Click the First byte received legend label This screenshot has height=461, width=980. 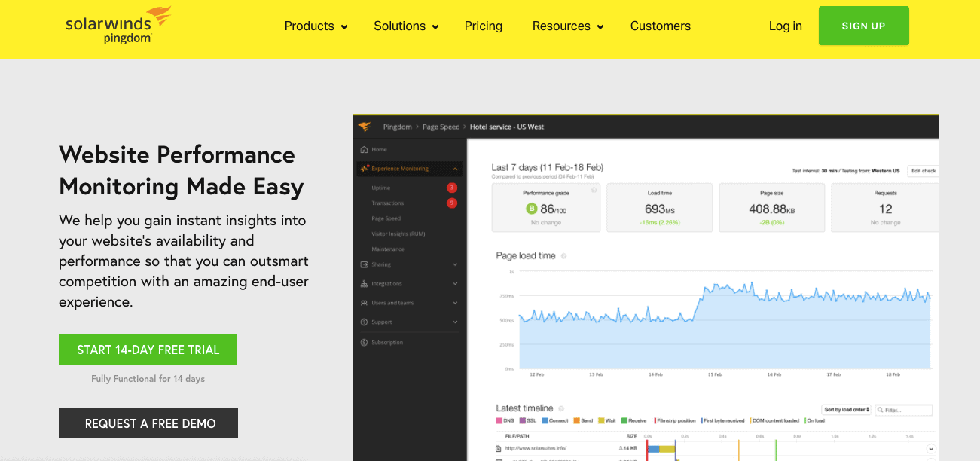(x=725, y=420)
